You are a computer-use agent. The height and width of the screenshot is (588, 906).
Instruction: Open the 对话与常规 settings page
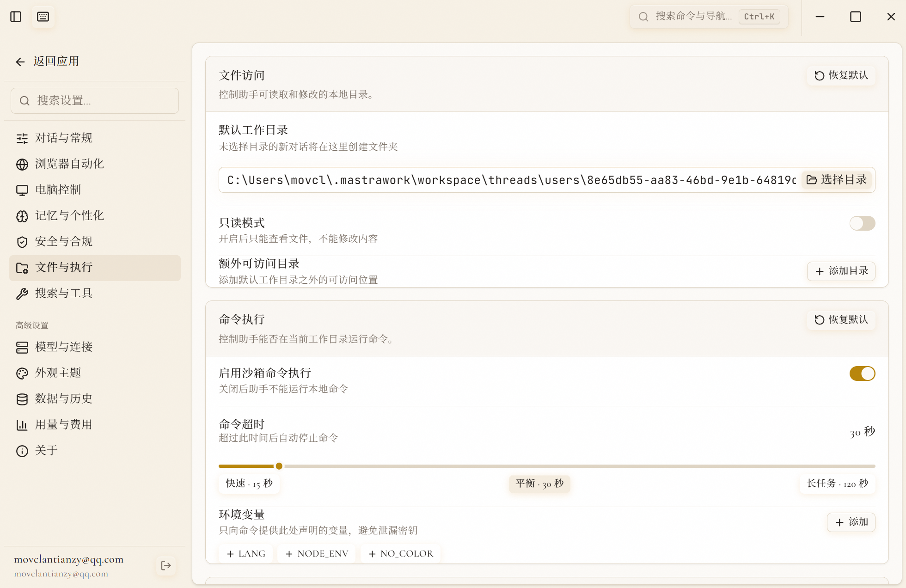[95, 138]
